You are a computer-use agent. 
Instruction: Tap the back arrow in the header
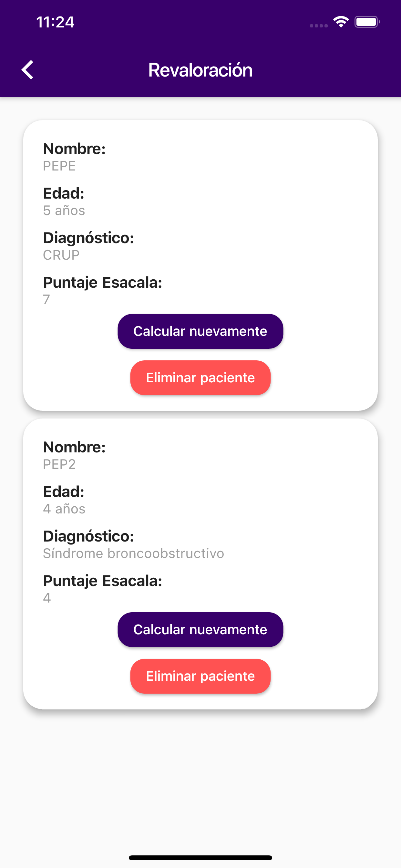tap(28, 70)
